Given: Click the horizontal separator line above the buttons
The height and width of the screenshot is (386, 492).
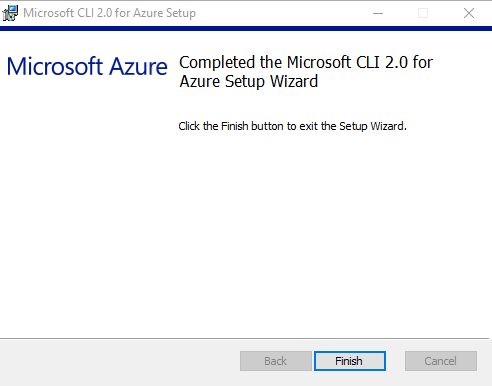Looking at the screenshot, I should 244,339.
